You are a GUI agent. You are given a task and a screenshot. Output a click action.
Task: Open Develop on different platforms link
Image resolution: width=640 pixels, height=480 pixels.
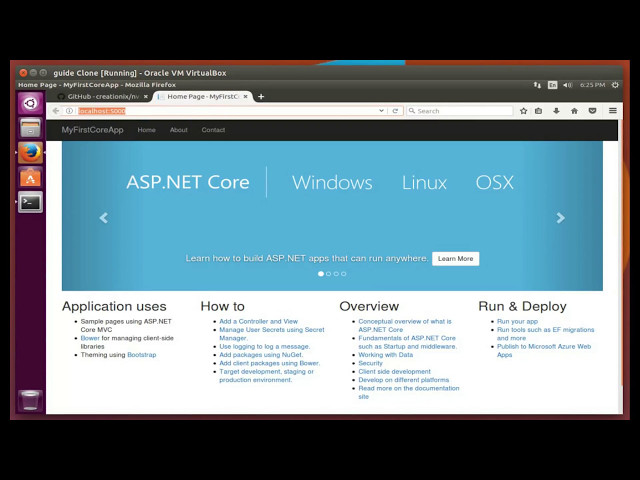coord(404,380)
